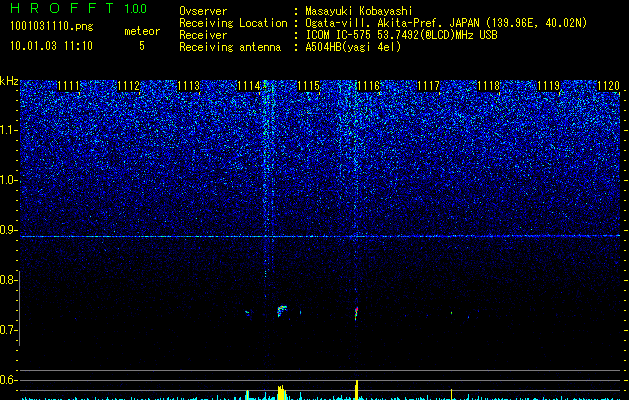629x400 pixels.
Task: Click the 1114 time marker
Action: [x=248, y=86]
